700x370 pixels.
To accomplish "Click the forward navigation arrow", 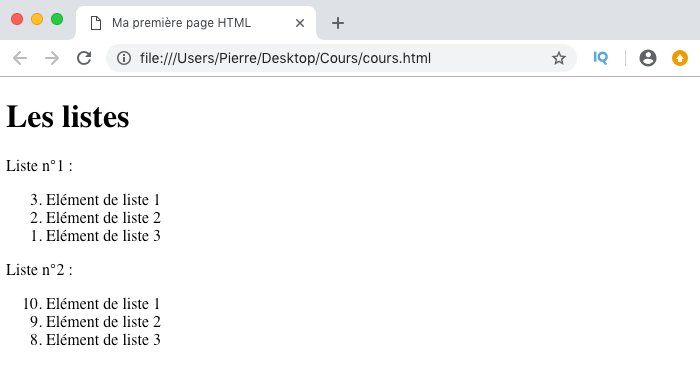I will pos(52,58).
